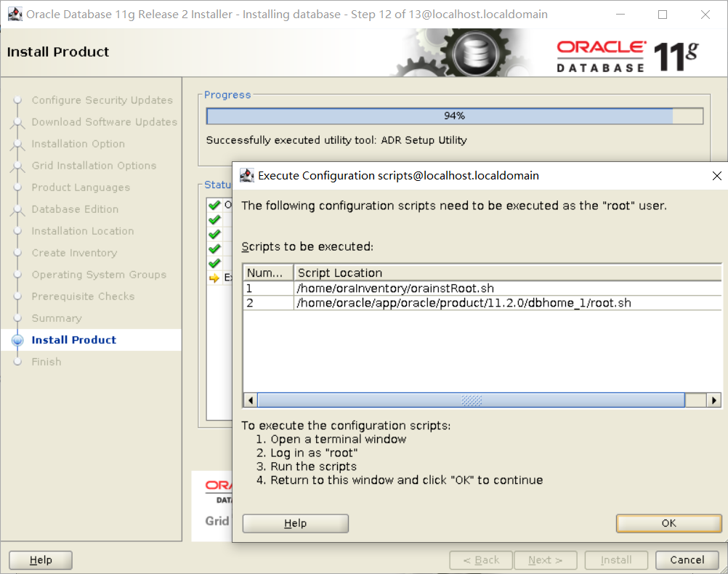Select the Finish step
The height and width of the screenshot is (574, 728).
[x=46, y=362]
